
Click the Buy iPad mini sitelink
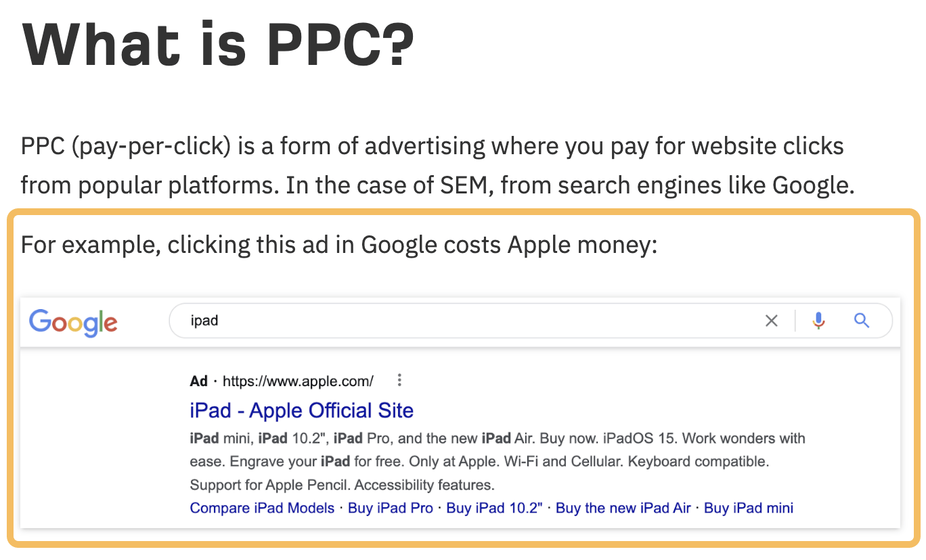pos(749,508)
